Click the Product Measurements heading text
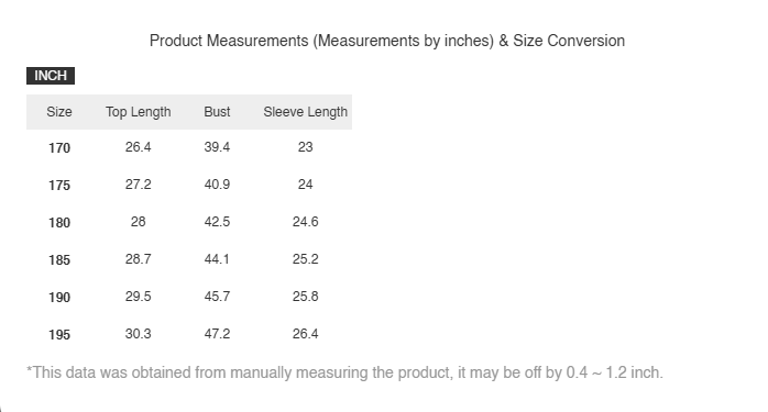Screen dimensions: 768x412 [x=386, y=41]
